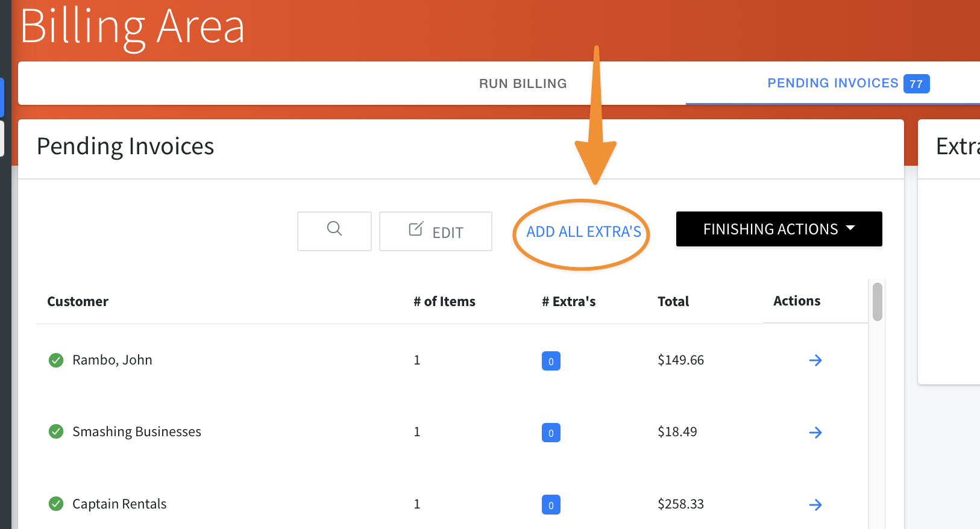Image resolution: width=980 pixels, height=529 pixels.
Task: Click the Pending Invoices panel heading
Action: (x=125, y=146)
